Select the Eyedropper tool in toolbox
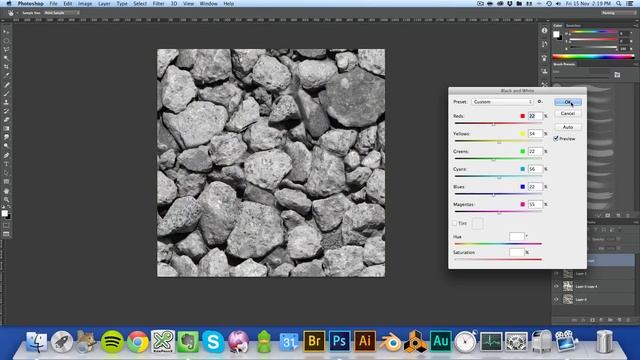Image resolution: width=640 pixels, height=360 pixels. pyautogui.click(x=6, y=76)
